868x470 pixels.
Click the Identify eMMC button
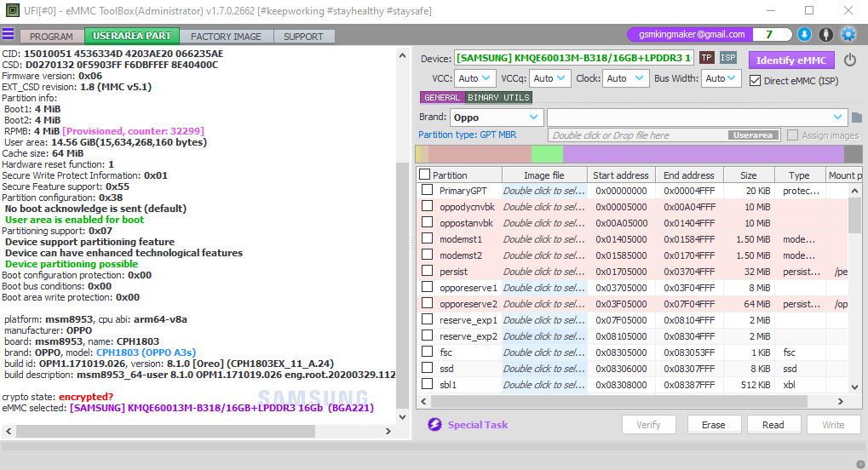pos(791,60)
